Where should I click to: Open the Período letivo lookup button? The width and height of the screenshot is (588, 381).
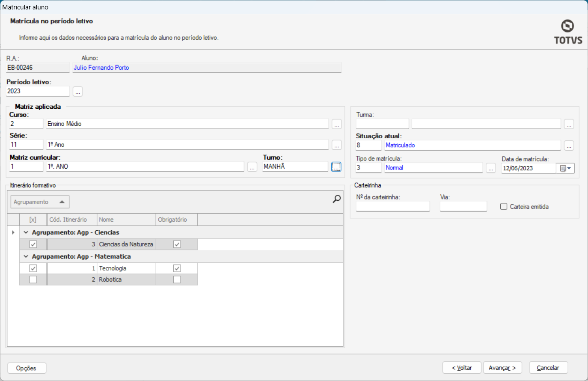click(77, 92)
